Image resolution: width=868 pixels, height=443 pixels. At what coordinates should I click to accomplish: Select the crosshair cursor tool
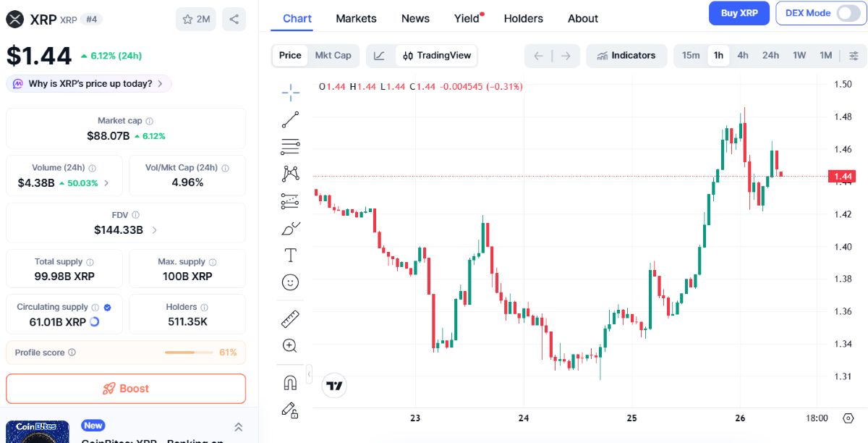coord(290,92)
